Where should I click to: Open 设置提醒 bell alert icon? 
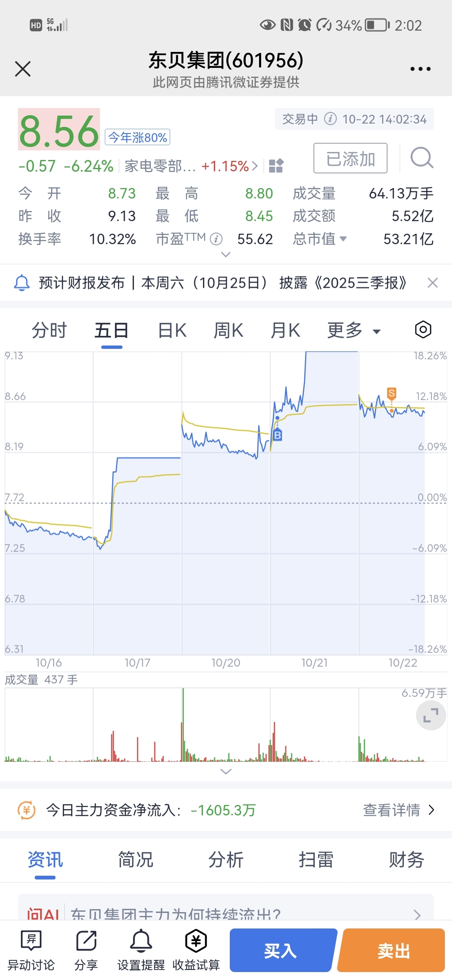[x=141, y=951]
